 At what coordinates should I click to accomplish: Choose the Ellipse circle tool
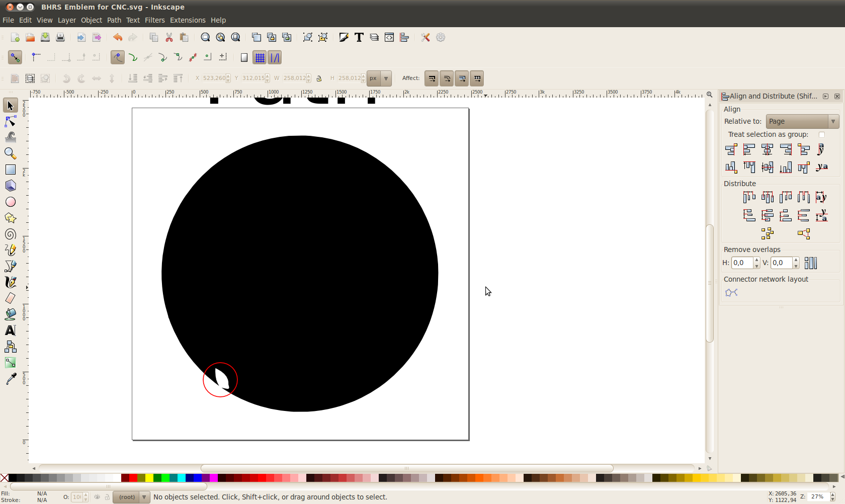click(11, 202)
